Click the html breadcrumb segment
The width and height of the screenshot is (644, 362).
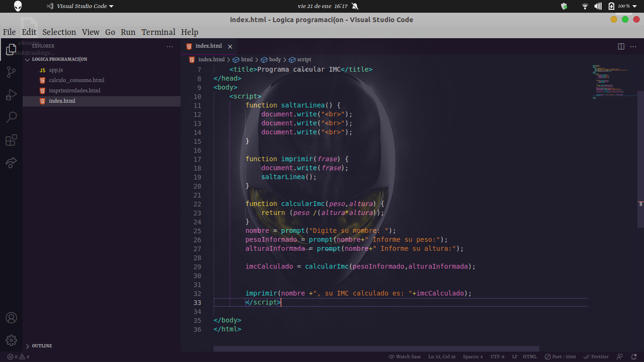click(243, 59)
